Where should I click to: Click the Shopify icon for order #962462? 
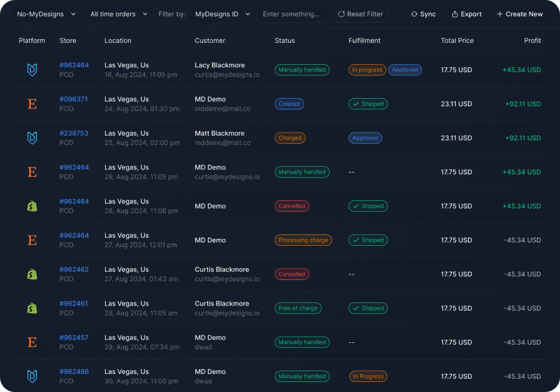click(32, 274)
